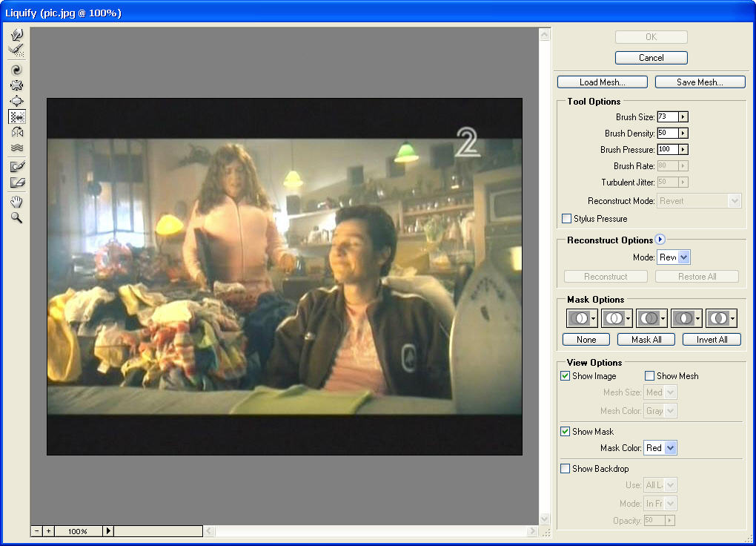This screenshot has width=756, height=546.
Task: Choose the Twirl Clockwise tool
Action: point(16,70)
